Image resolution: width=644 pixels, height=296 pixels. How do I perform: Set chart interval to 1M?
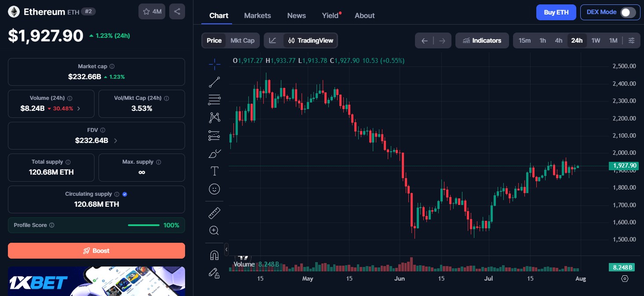pos(613,40)
